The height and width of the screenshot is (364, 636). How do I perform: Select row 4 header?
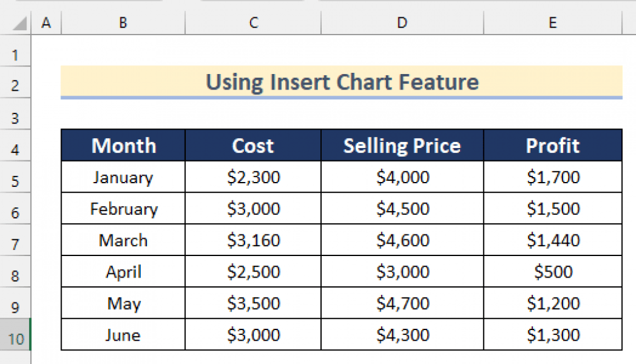click(15, 150)
